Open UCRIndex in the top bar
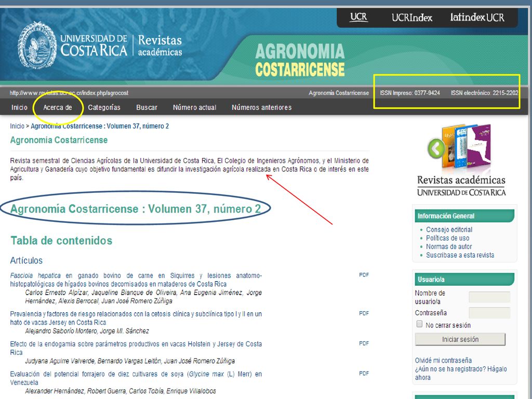The height and width of the screenshot is (399, 532). tap(411, 17)
